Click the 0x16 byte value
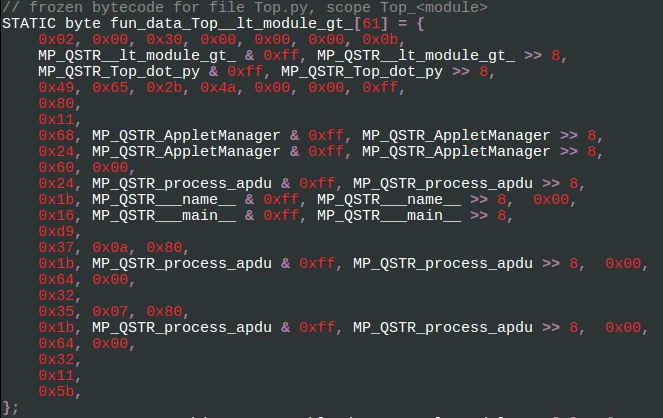The width and height of the screenshot is (663, 418). click(x=56, y=216)
